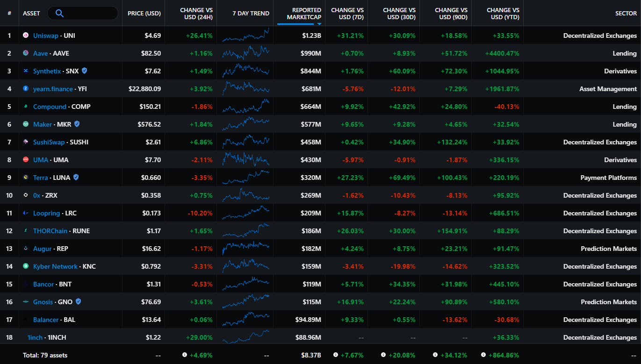This screenshot has width=641, height=364.
Task: Click the Uniswap token logo
Action: pos(25,35)
